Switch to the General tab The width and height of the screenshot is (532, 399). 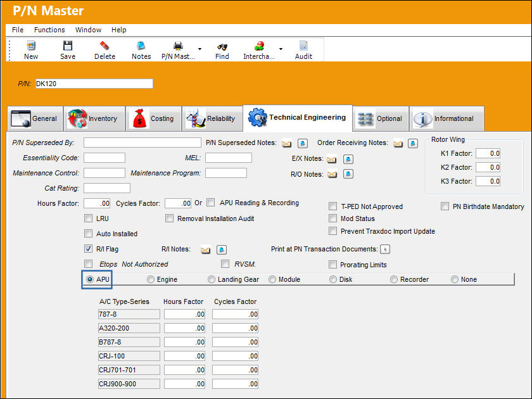pos(35,119)
